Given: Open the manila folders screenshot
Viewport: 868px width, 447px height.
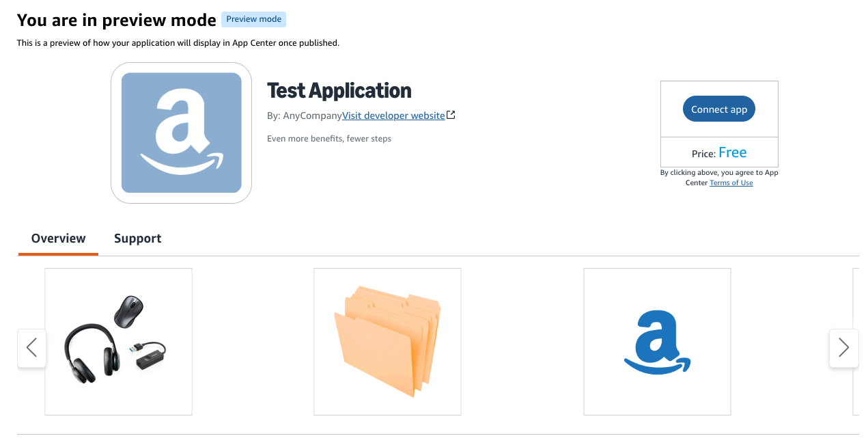Looking at the screenshot, I should pos(387,342).
